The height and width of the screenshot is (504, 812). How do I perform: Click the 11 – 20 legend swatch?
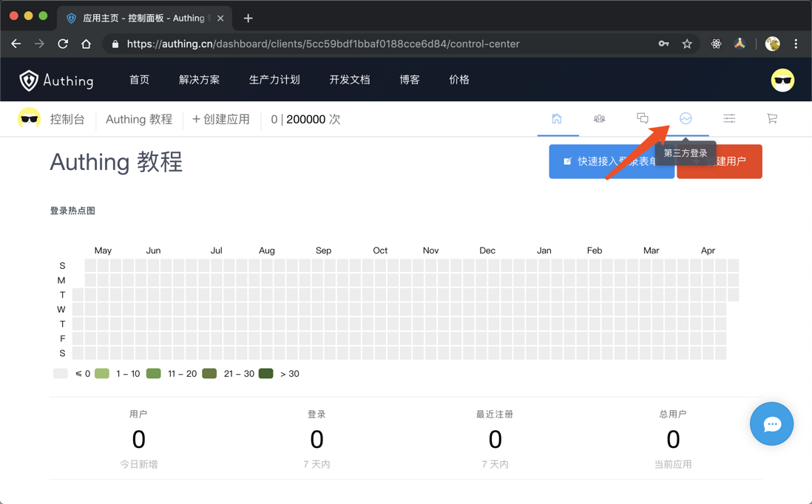pyautogui.click(x=154, y=374)
